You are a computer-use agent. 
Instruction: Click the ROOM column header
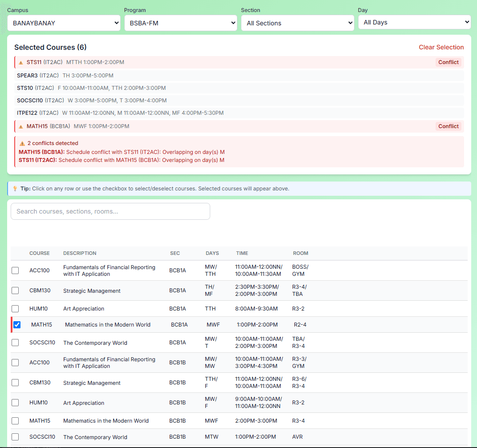(x=300, y=254)
